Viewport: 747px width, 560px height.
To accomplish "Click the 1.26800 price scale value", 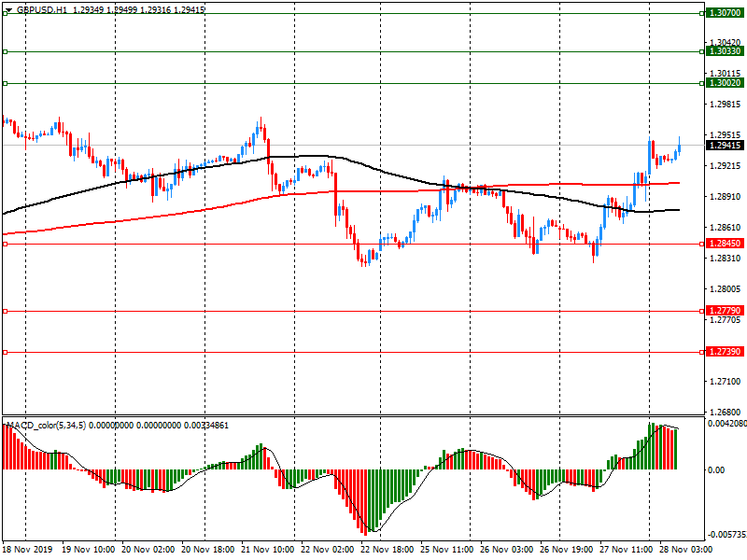I will [x=725, y=412].
